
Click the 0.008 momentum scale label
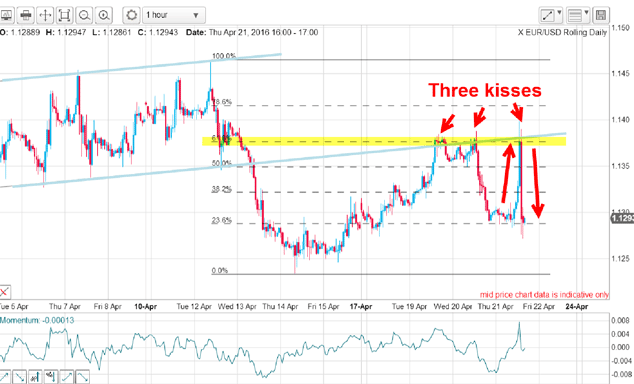pyautogui.click(x=620, y=321)
